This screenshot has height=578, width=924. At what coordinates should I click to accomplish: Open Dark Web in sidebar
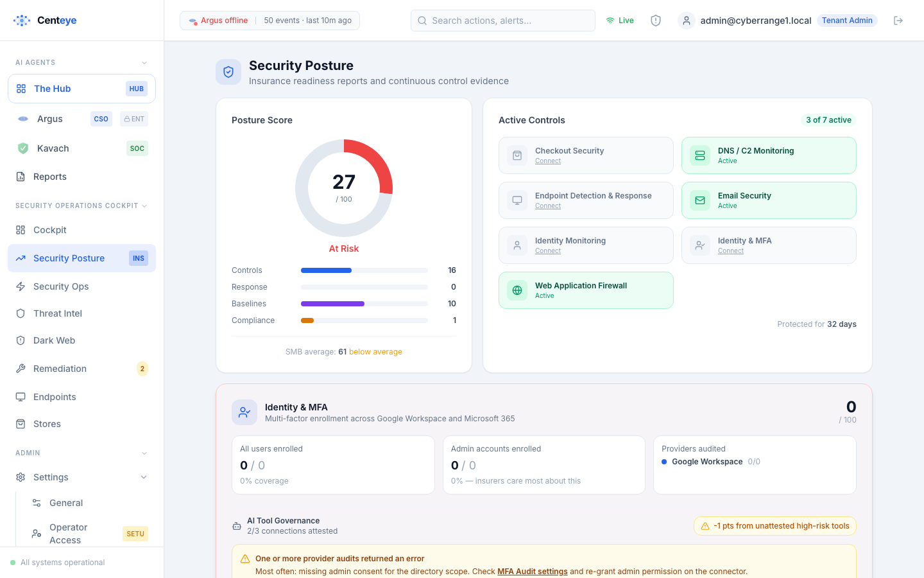pos(81,340)
